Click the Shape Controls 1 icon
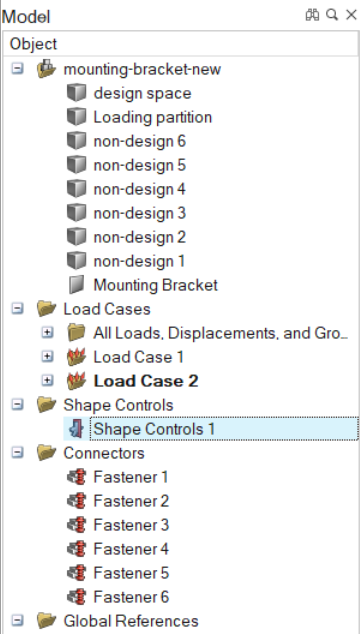Image resolution: width=360 pixels, height=634 pixels. tap(76, 429)
